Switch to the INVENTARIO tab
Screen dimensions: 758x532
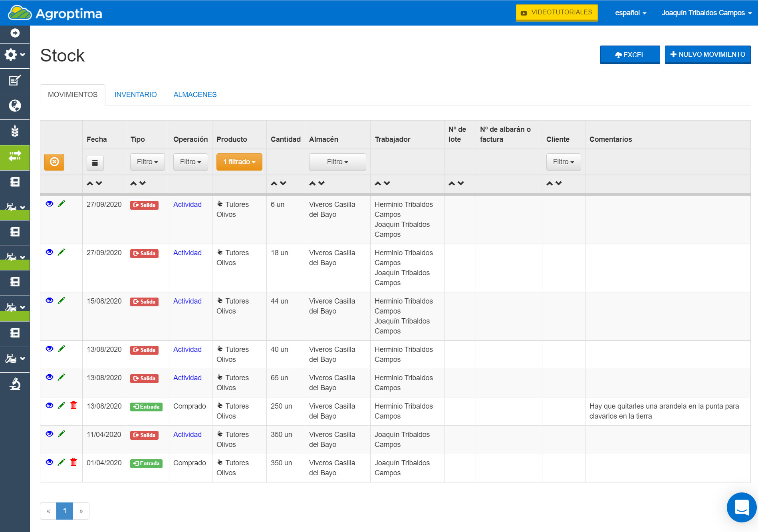tap(135, 95)
